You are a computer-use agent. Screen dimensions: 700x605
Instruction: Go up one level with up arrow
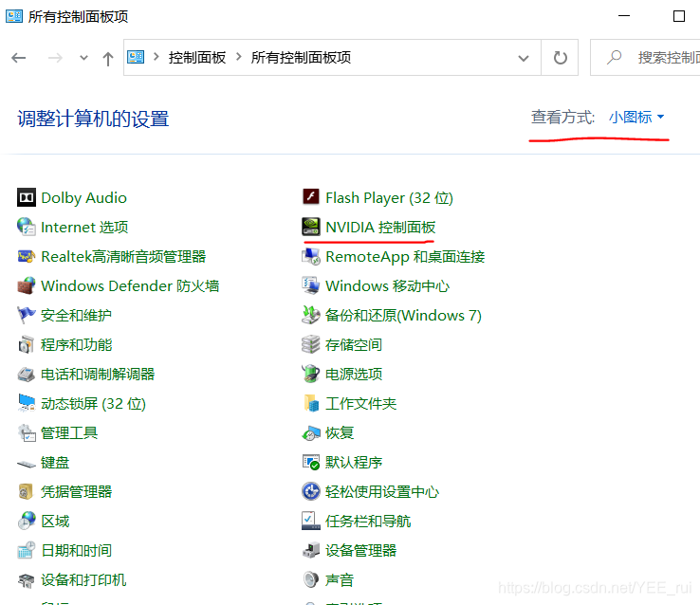(x=107, y=58)
